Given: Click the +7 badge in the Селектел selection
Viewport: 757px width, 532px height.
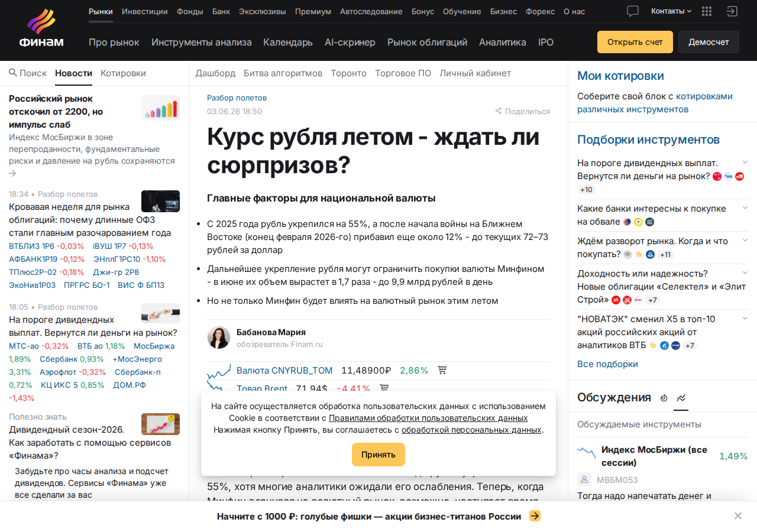Looking at the screenshot, I should coord(652,300).
